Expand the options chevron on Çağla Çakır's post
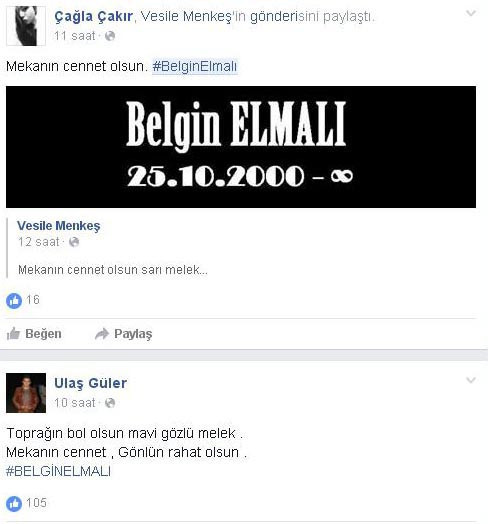The image size is (488, 524). click(471, 13)
